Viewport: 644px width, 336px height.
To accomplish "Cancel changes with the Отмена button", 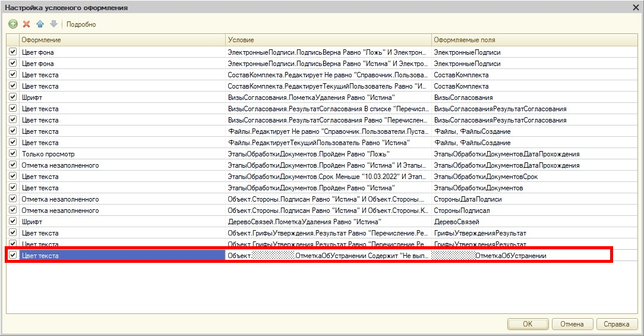I will [x=572, y=324].
